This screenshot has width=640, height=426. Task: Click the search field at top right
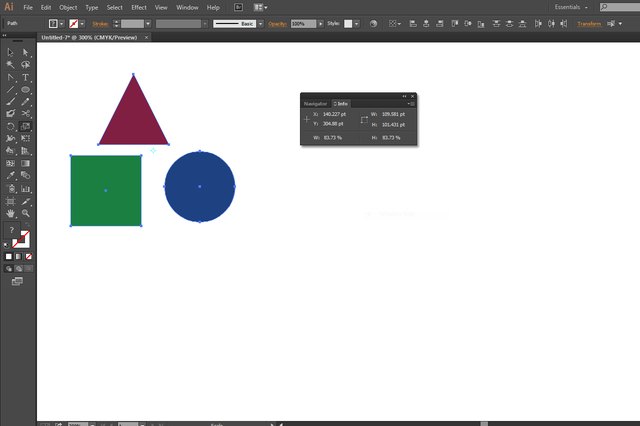point(620,7)
